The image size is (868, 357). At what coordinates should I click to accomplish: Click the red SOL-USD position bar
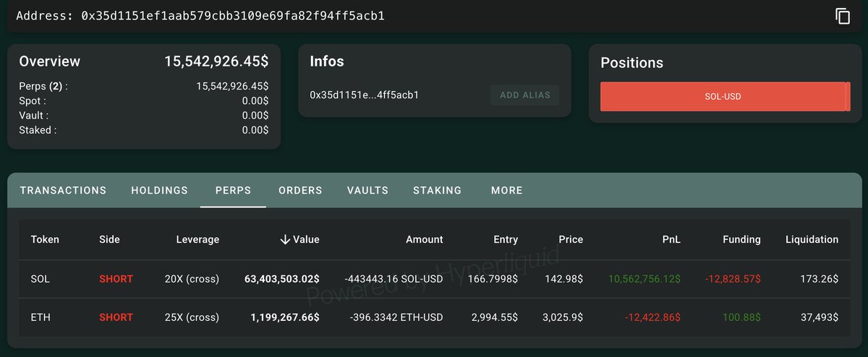(723, 96)
